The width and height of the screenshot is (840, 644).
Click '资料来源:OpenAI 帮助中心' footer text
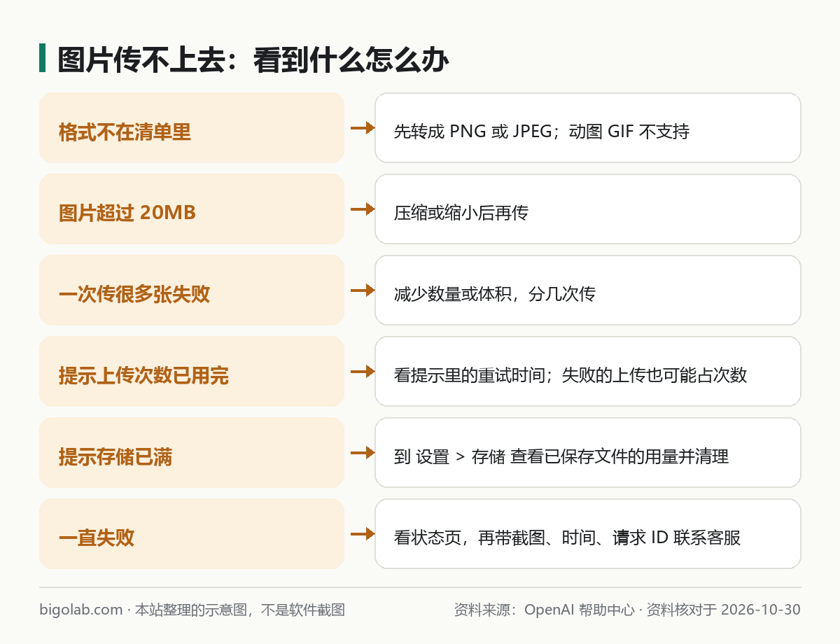(544, 610)
